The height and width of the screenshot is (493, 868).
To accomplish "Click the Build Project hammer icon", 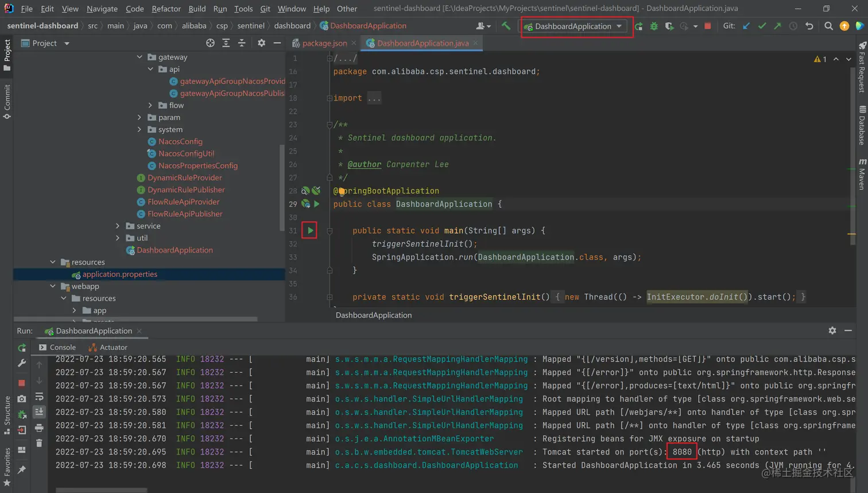I will point(506,26).
